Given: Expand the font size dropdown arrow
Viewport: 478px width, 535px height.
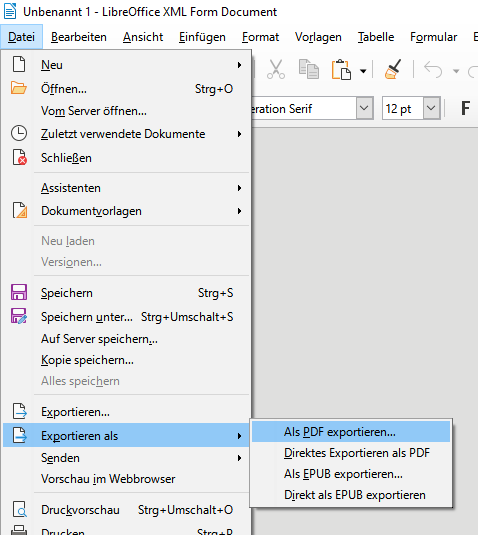Looking at the screenshot, I should 431,109.
